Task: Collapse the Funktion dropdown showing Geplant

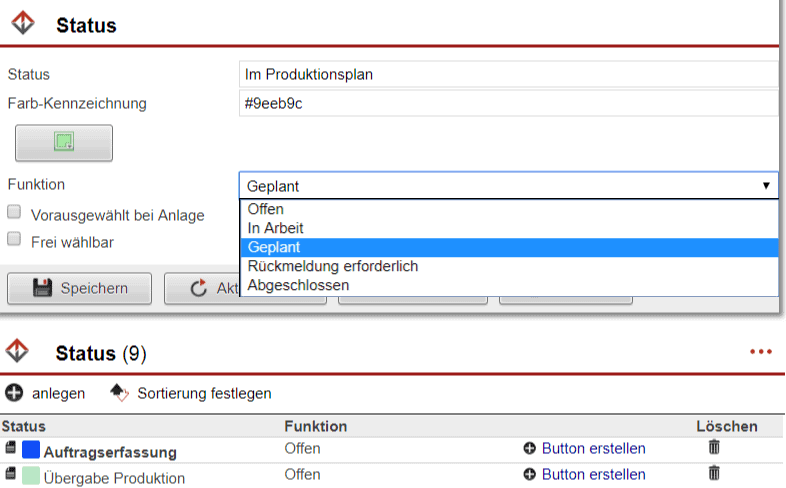Action: 508,186
